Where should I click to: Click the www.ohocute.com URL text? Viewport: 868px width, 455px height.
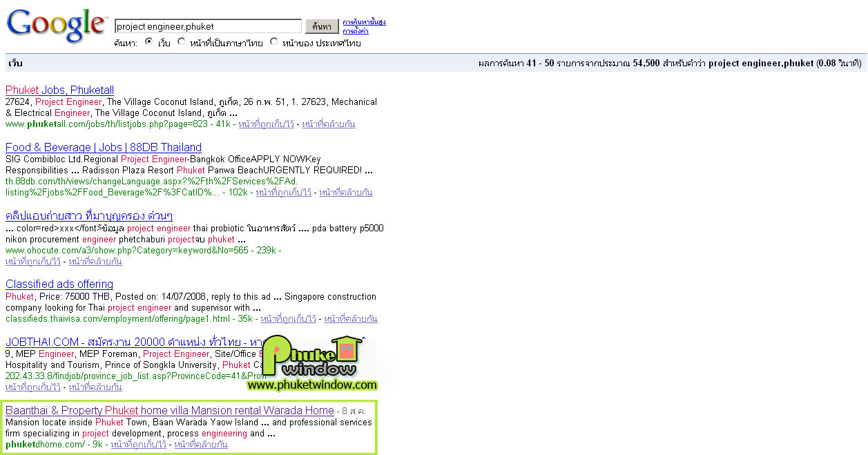[127, 250]
